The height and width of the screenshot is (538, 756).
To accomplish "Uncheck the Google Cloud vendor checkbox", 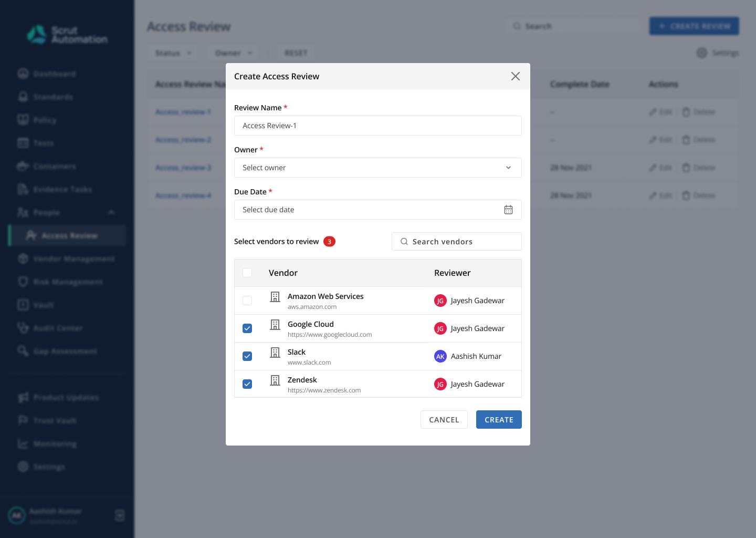I will point(247,328).
